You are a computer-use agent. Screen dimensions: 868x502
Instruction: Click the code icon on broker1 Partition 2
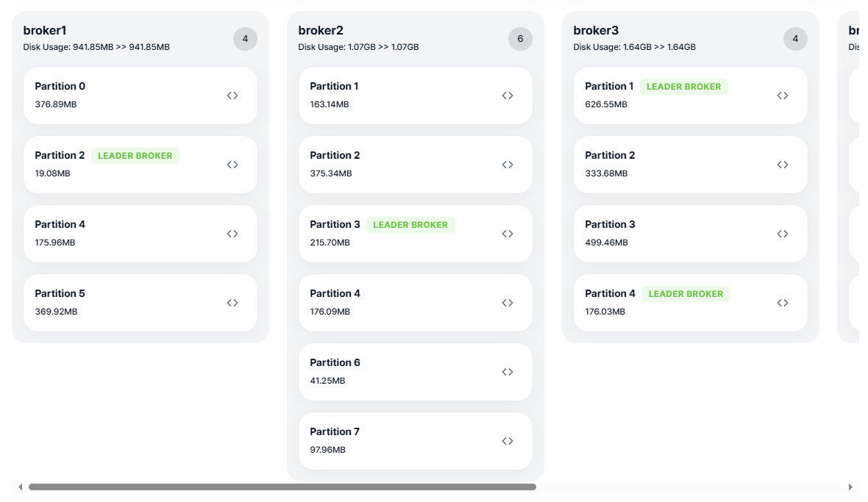point(232,165)
